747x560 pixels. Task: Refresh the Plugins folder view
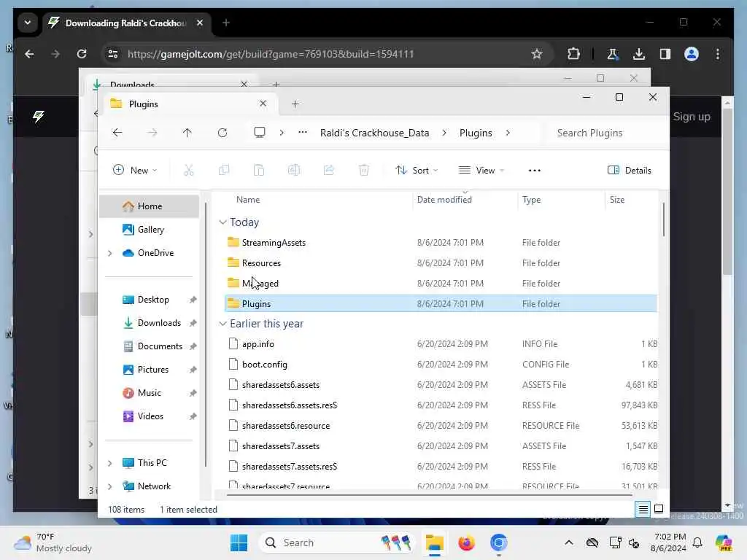[x=222, y=133]
